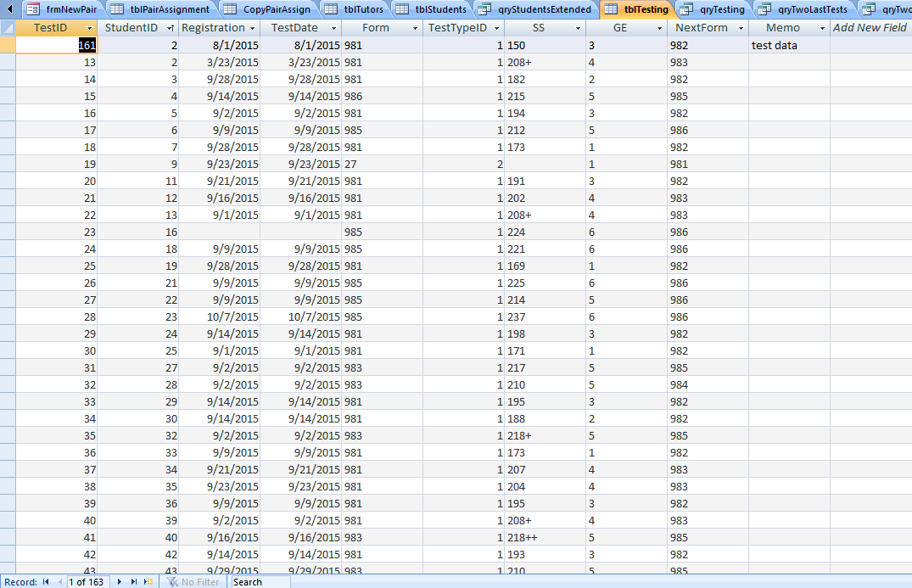Open TestDate column dropdown arrow
Screen dimensions: 912x588
(334, 28)
